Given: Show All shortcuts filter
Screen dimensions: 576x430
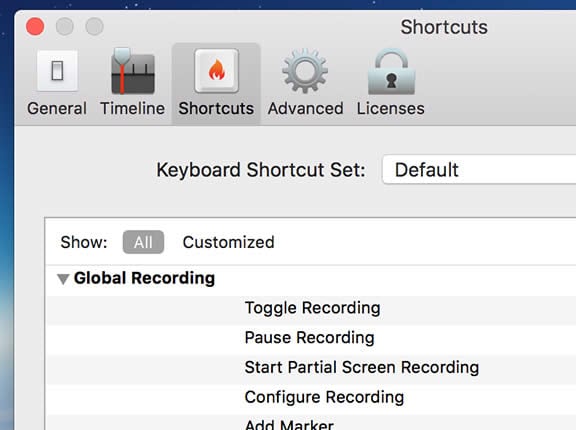Looking at the screenshot, I should point(143,242).
